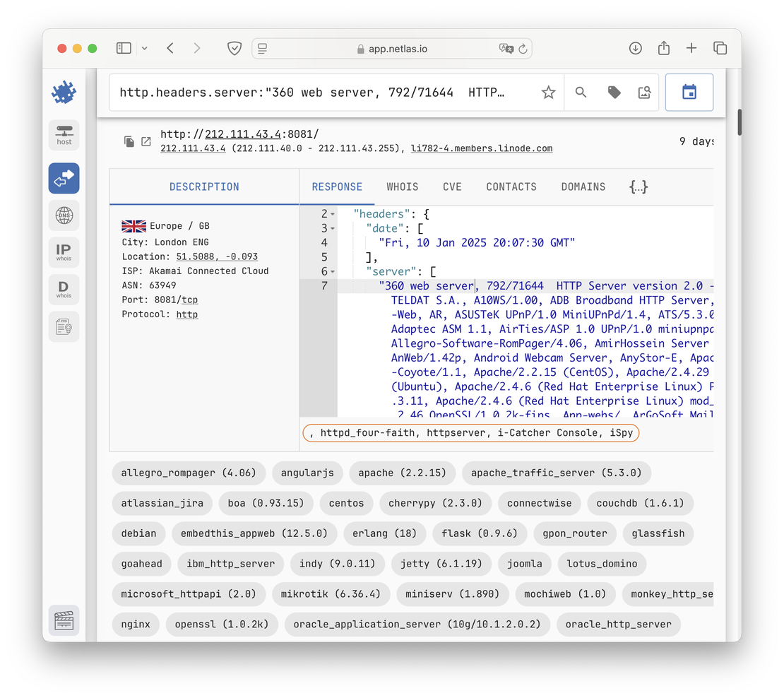
Task: Open the CVE tab
Action: click(452, 187)
